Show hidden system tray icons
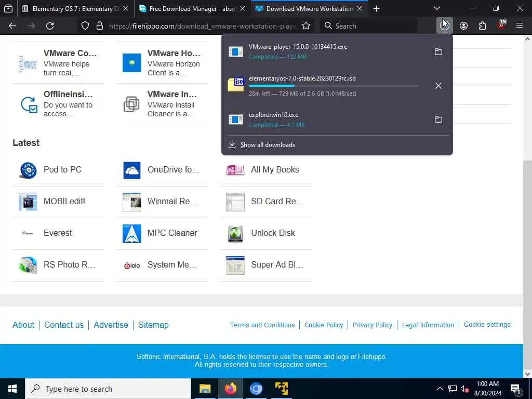Viewport: 532px width, 399px height. click(x=440, y=389)
